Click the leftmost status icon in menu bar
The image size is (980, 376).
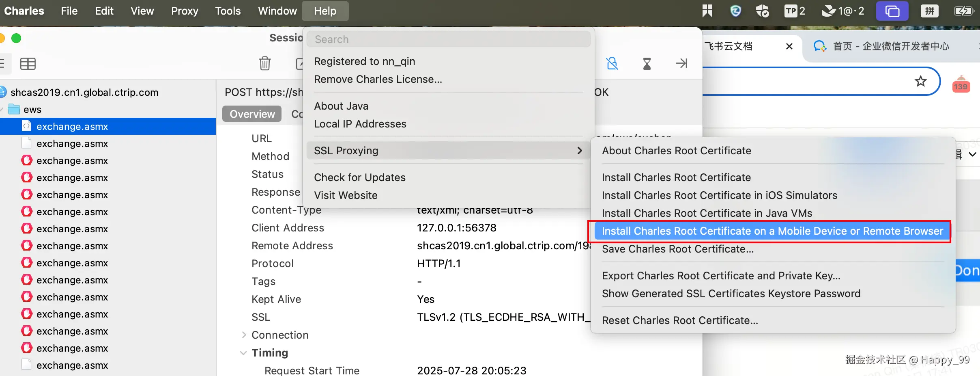click(x=707, y=11)
